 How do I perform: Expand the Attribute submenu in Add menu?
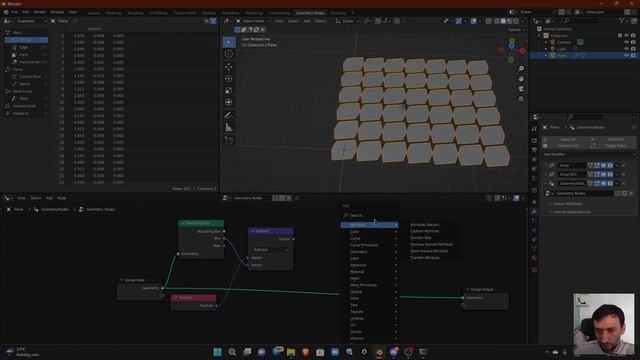click(x=369, y=225)
